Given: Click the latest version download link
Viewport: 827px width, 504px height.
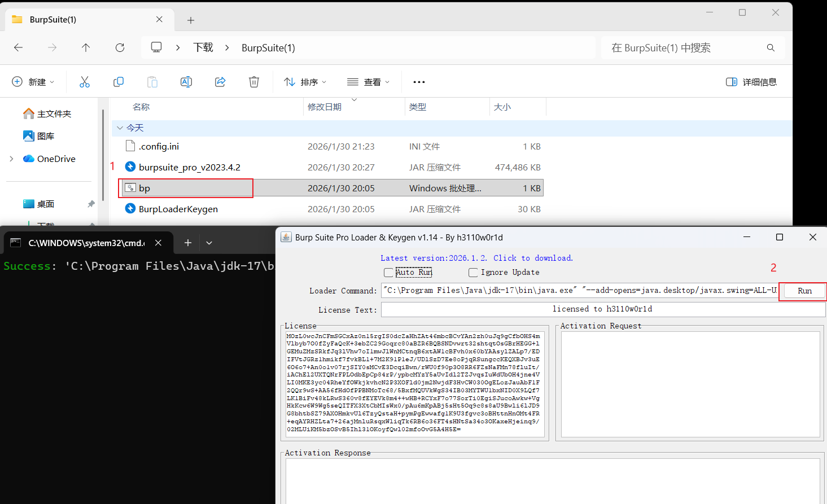Looking at the screenshot, I should (476, 258).
